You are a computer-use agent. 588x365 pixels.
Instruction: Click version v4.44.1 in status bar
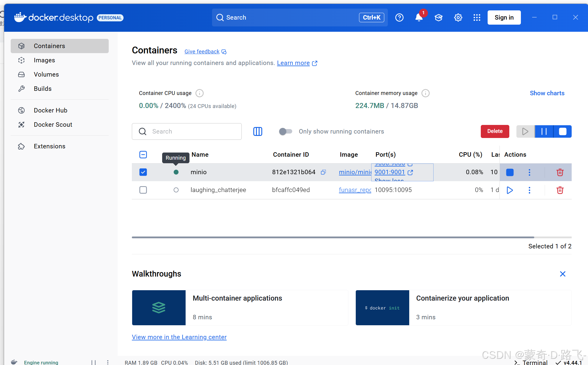point(569,362)
